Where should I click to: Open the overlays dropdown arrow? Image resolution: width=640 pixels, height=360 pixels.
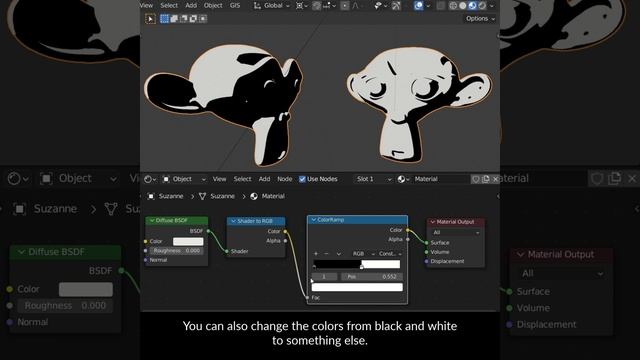click(x=428, y=6)
